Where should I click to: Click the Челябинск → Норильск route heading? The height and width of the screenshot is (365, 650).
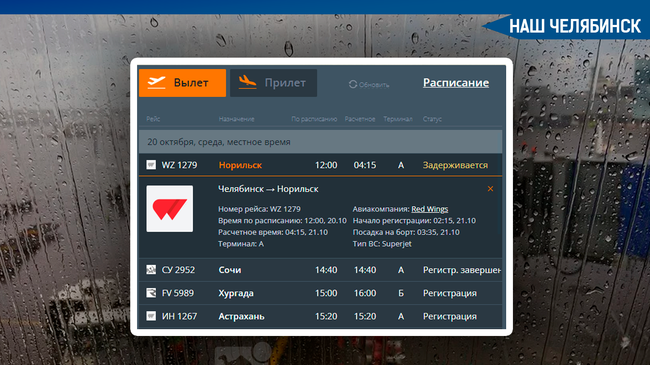pyautogui.click(x=268, y=189)
